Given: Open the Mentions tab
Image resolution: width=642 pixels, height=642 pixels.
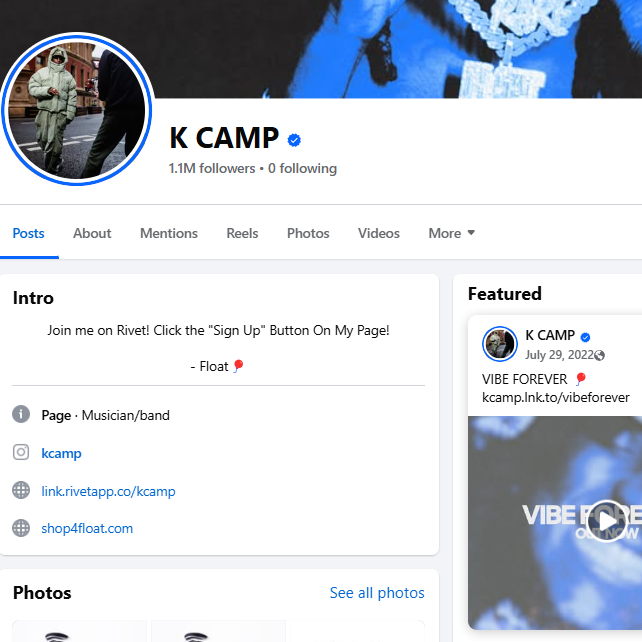Looking at the screenshot, I should [x=169, y=233].
